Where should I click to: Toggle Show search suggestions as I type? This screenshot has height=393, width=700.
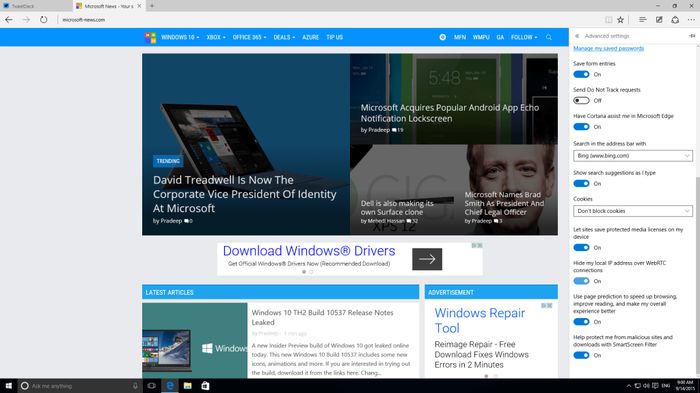click(x=581, y=184)
